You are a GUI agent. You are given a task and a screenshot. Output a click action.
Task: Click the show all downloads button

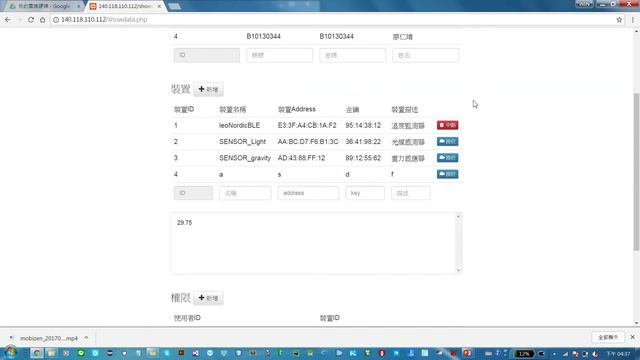point(608,337)
